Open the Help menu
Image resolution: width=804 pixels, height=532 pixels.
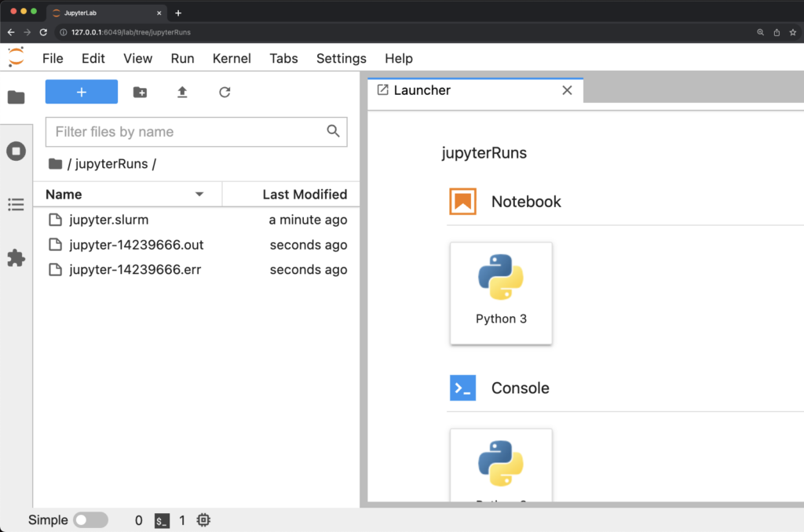point(399,58)
